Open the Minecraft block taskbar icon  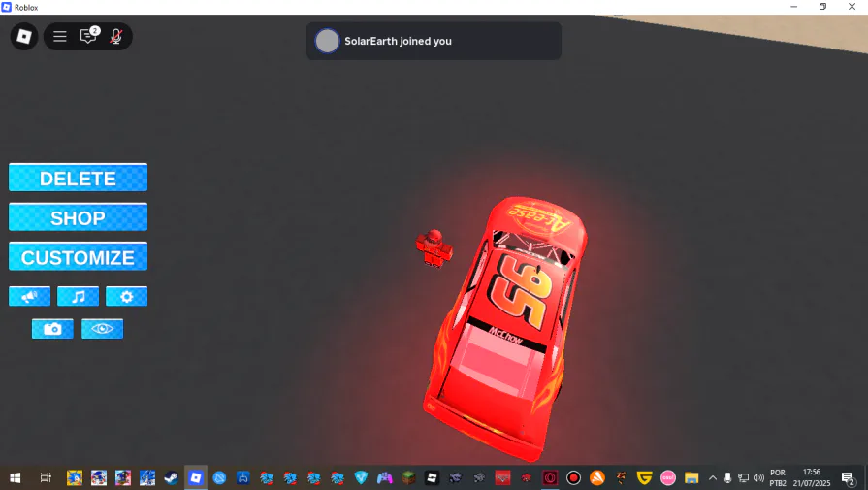408,477
